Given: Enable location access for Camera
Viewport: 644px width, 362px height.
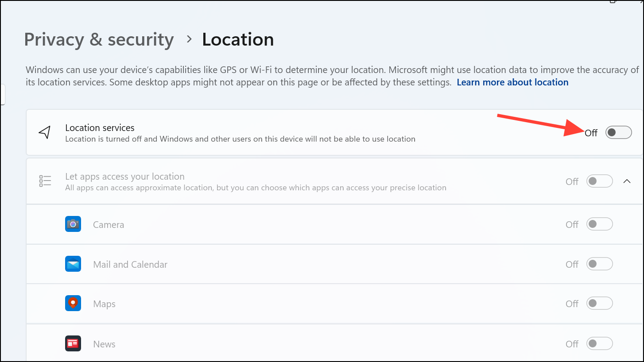Looking at the screenshot, I should point(599,224).
